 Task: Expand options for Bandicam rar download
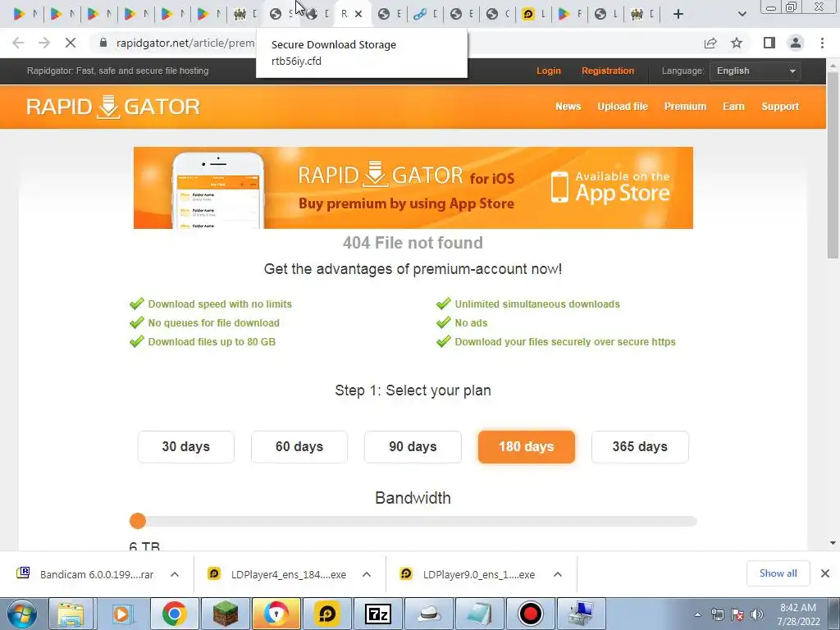click(175, 574)
